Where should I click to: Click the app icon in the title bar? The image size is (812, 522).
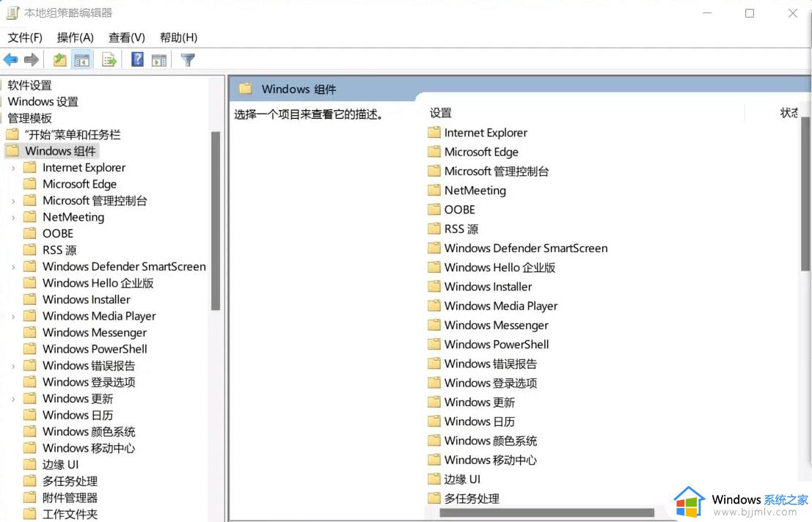click(12, 12)
